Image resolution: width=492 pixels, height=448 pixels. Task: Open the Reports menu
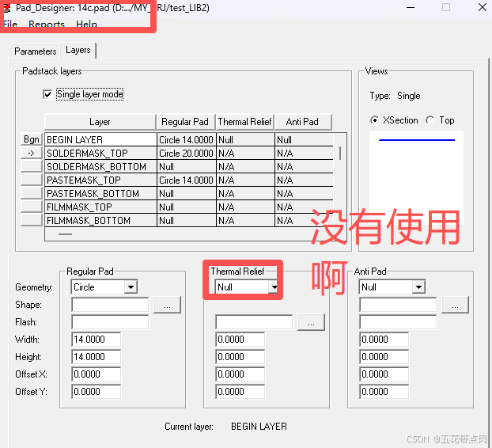pos(47,25)
